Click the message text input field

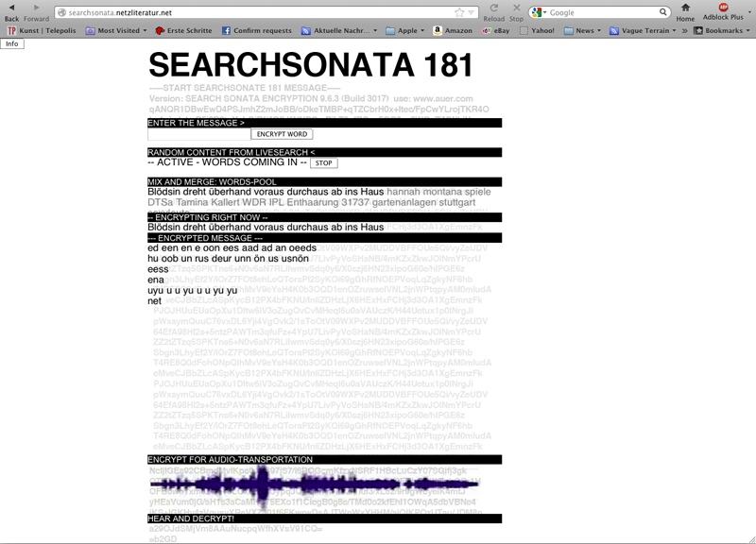198,134
